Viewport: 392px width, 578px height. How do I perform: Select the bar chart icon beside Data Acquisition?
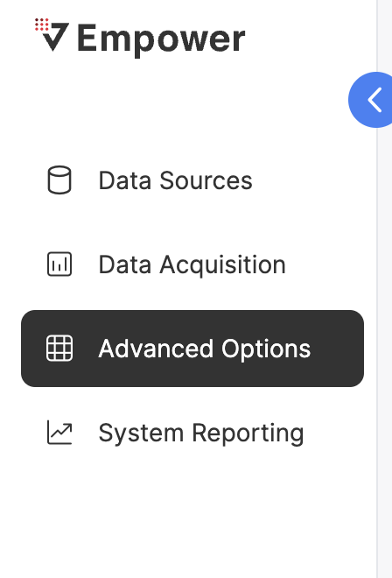pos(59,264)
